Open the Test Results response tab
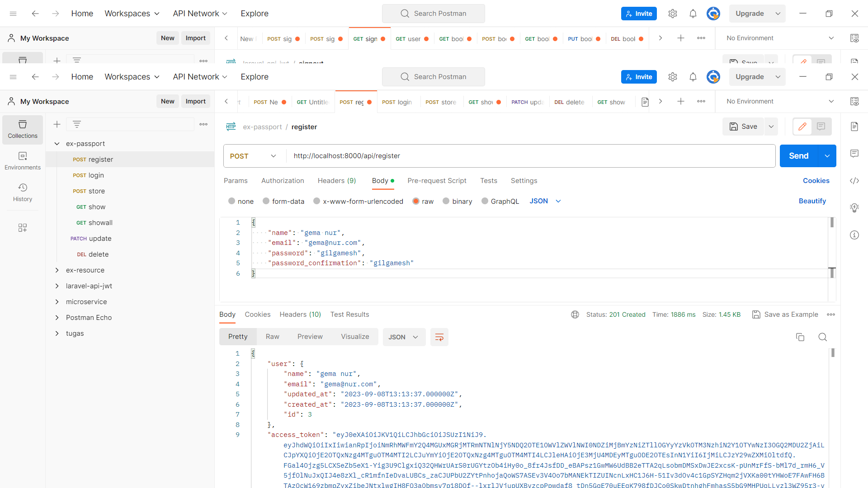The image size is (868, 488). click(349, 314)
